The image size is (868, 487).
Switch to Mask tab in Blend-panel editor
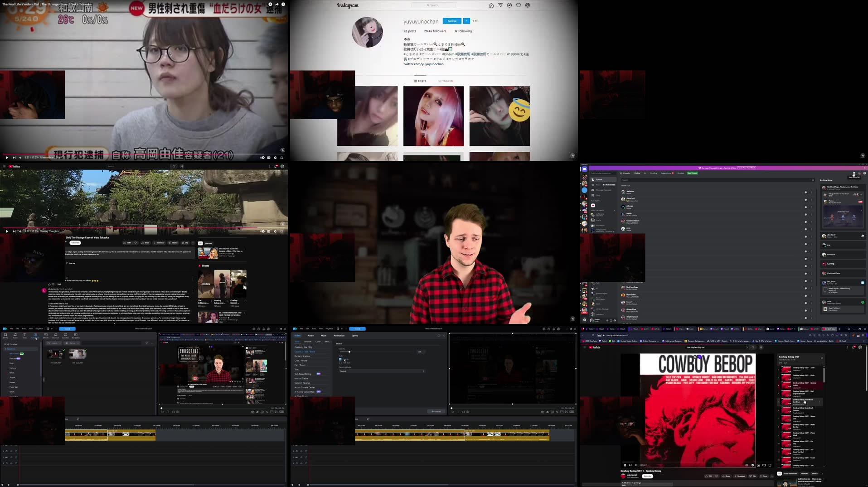(324, 336)
